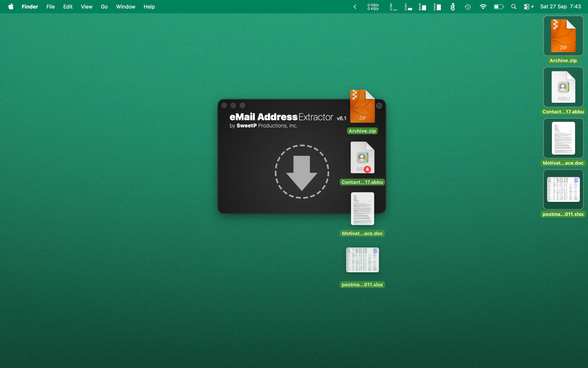The image size is (588, 368).
Task: Open the Wi-Fi status menu
Action: pos(483,7)
